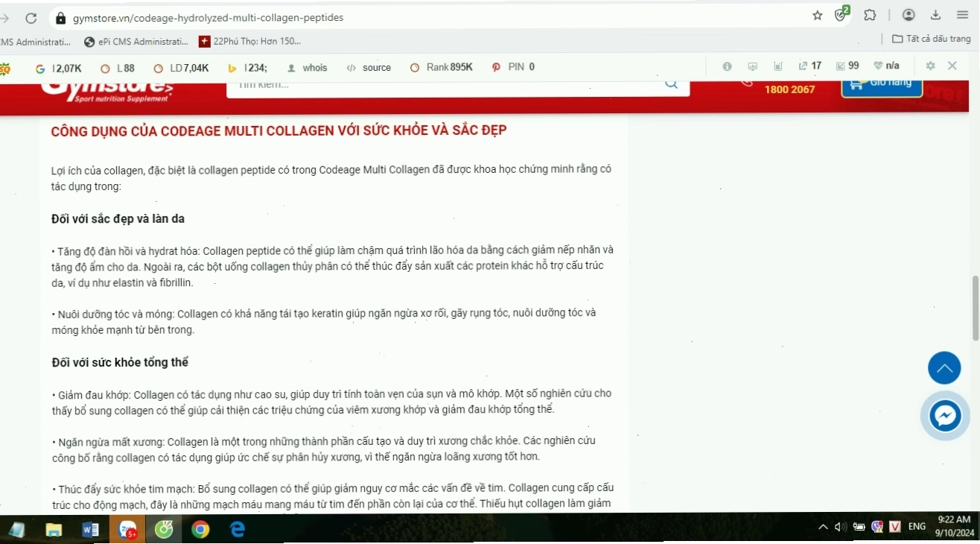The image size is (980, 544).
Task: Click the address bar URL field
Action: click(x=432, y=17)
